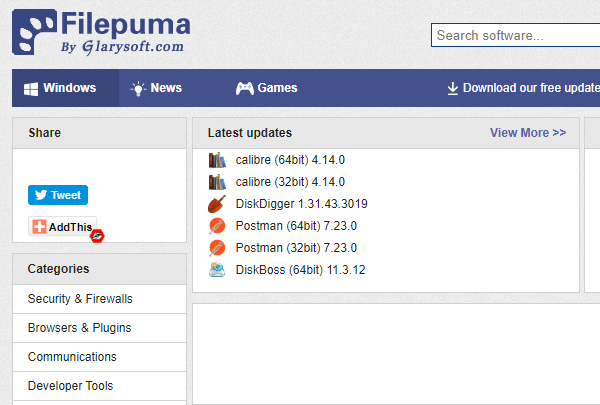Viewport: 600px width, 405px height.
Task: Open the Windows tab
Action: point(65,88)
